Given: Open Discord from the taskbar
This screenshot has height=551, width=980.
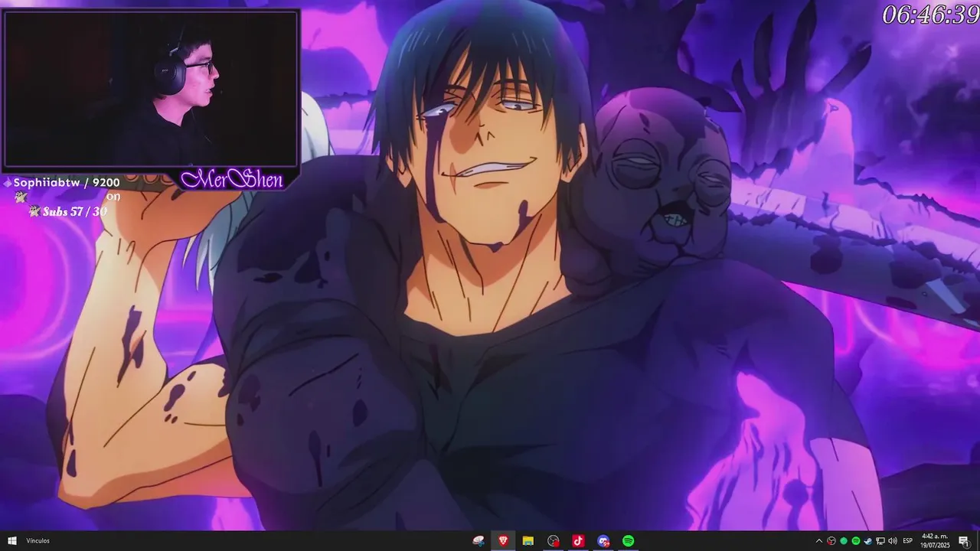Looking at the screenshot, I should point(603,541).
